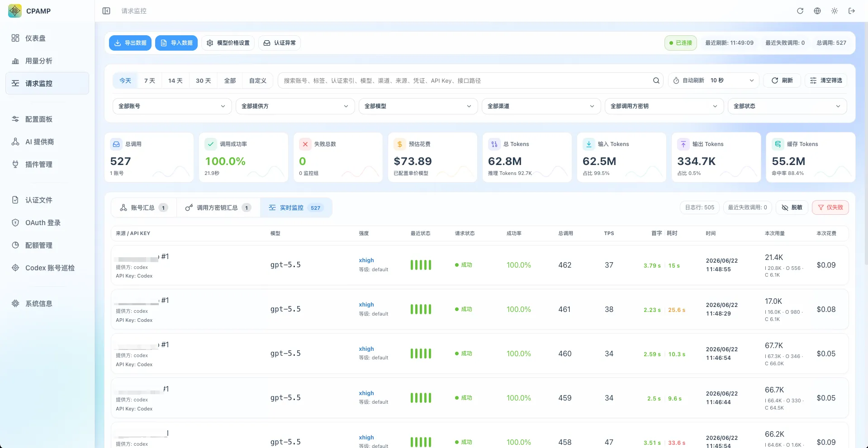The image size is (868, 448).
Task: Open the language globe icon
Action: pos(817,11)
